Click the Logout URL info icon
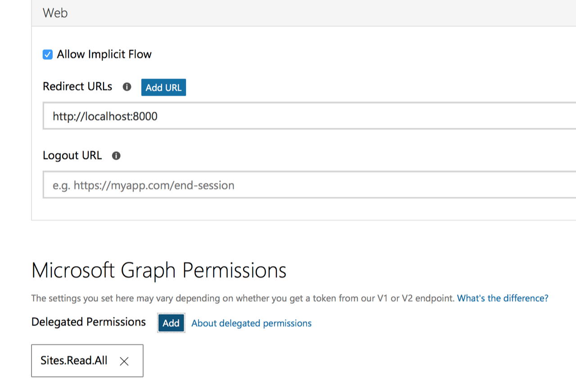Screen dimensions: 576x392 [x=116, y=156]
